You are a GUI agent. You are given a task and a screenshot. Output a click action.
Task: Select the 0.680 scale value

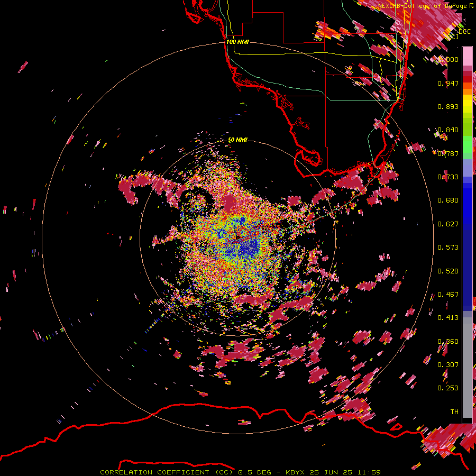tap(448, 200)
